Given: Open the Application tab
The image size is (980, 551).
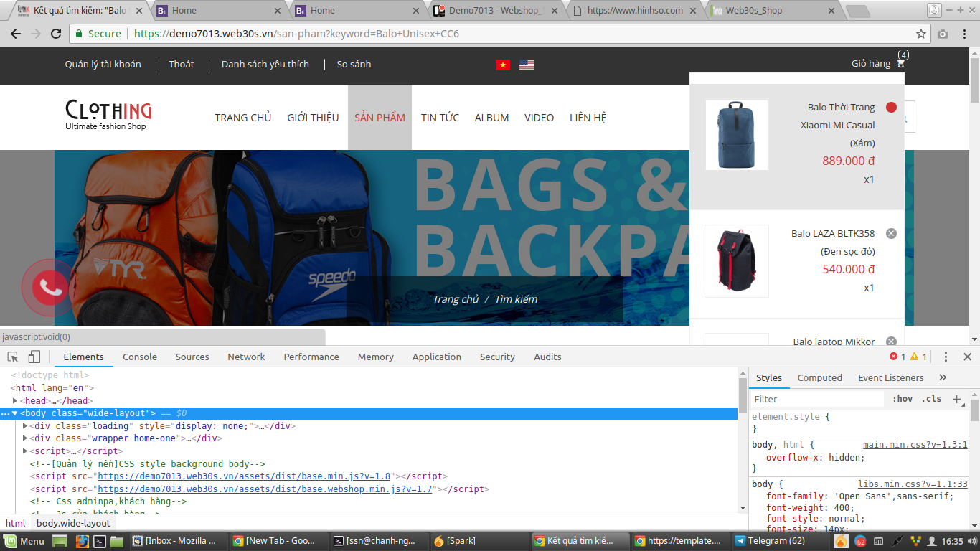Looking at the screenshot, I should (437, 357).
